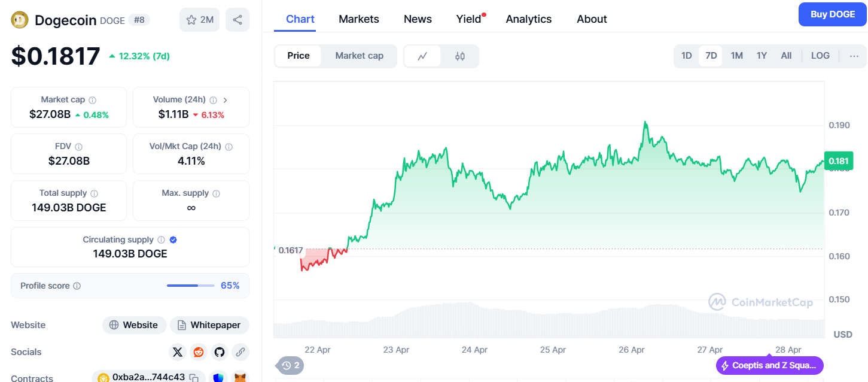
Task: Open the Chart tab
Action: pos(300,19)
